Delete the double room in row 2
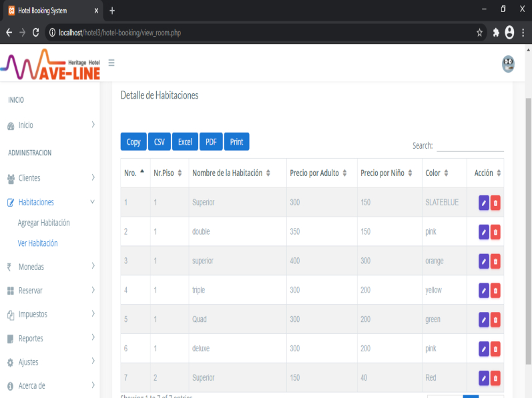Viewport: 532px width, 398px height. (495, 232)
